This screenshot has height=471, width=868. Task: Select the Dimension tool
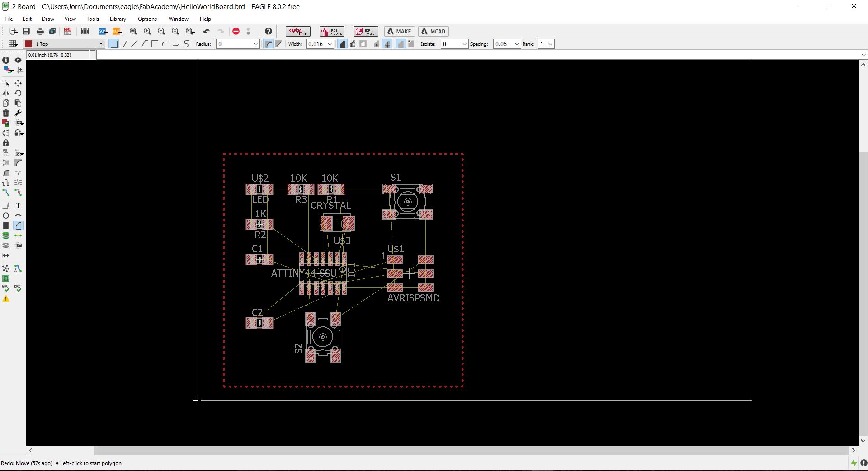[x=6, y=255]
